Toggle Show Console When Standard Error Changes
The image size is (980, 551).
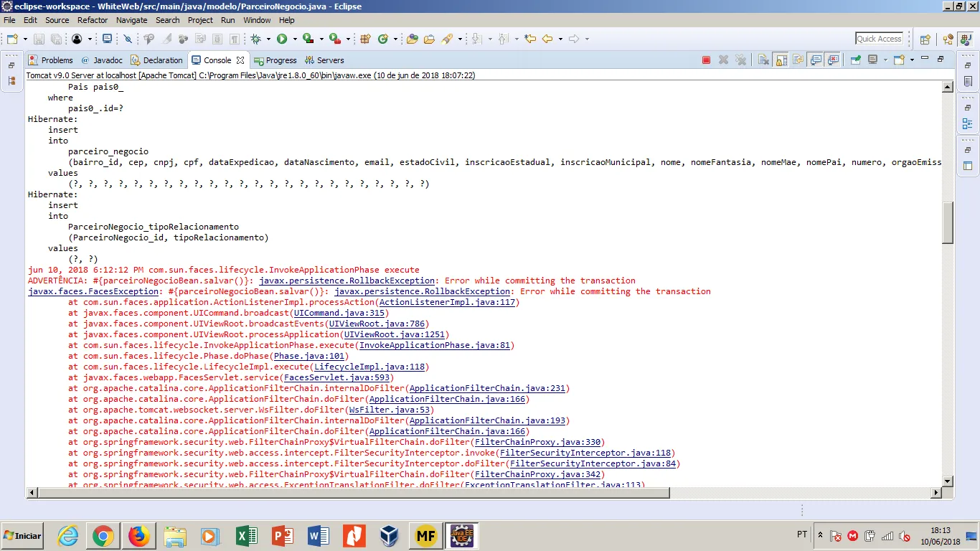click(x=833, y=60)
